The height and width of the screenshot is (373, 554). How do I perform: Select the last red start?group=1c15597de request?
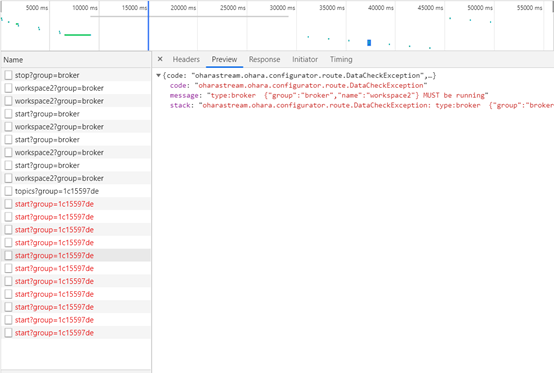(76, 333)
